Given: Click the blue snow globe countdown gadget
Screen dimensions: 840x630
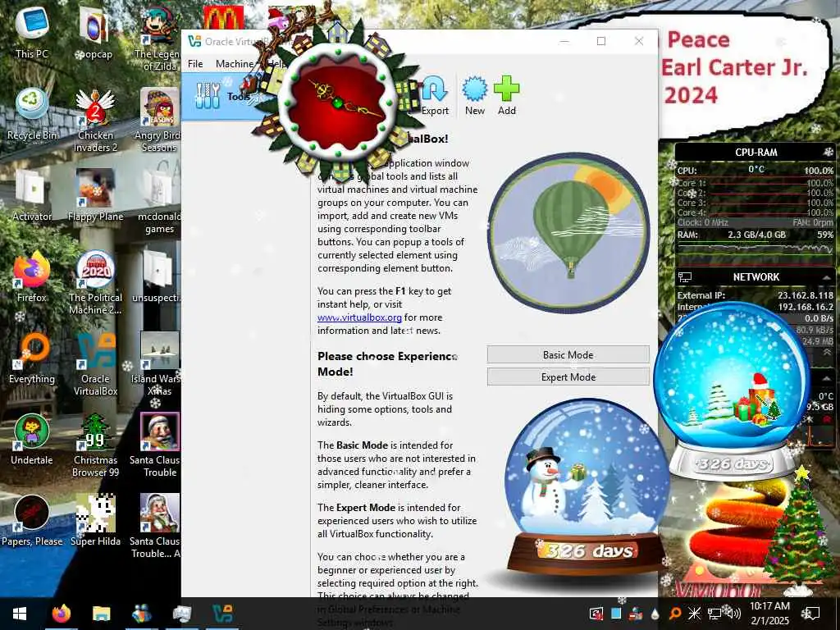Looking at the screenshot, I should (x=731, y=391).
